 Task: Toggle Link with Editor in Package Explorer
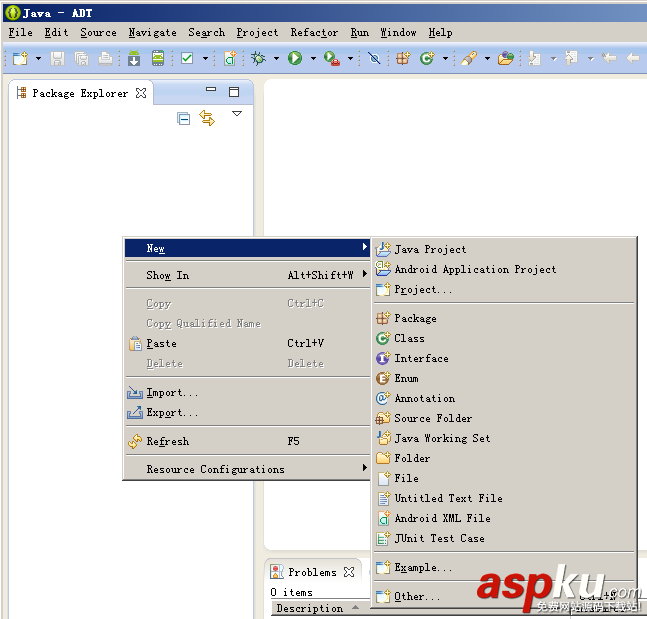[x=207, y=118]
